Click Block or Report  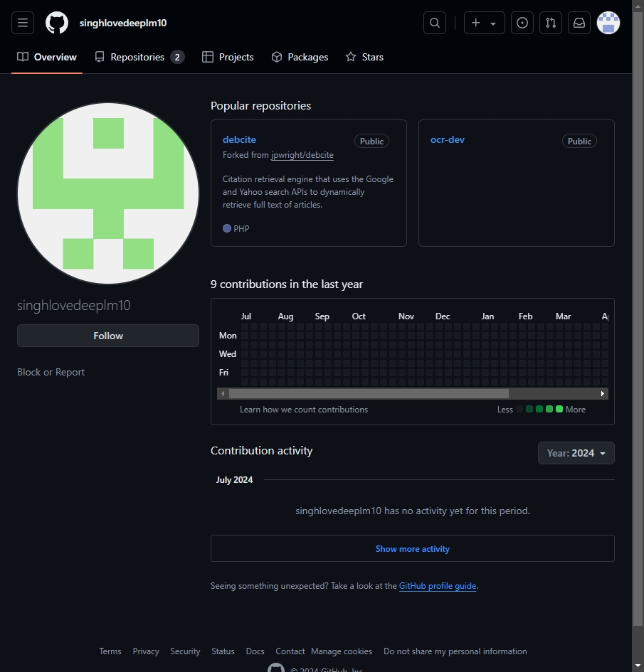51,372
